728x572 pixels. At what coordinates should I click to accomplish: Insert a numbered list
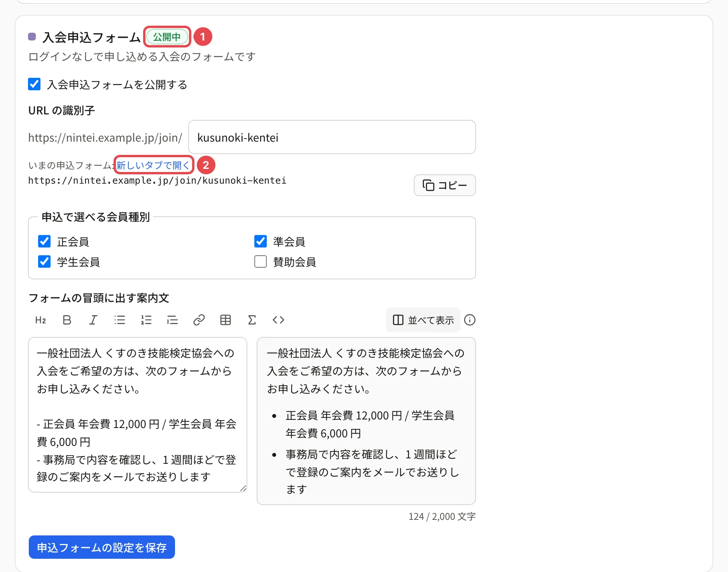click(146, 320)
